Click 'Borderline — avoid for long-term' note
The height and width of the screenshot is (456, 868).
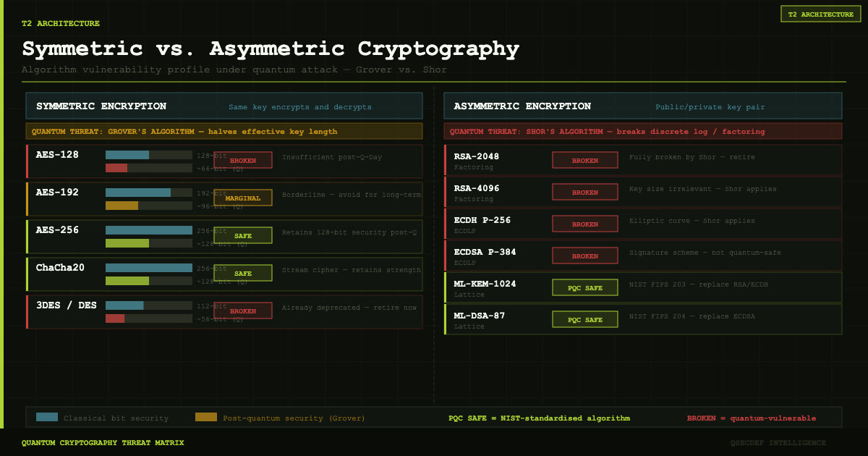click(x=352, y=195)
